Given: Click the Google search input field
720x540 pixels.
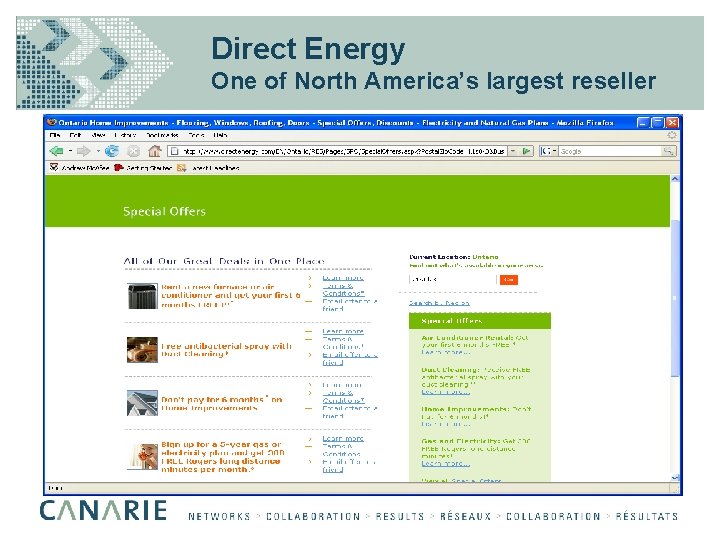Looking at the screenshot, I should tap(610, 151).
